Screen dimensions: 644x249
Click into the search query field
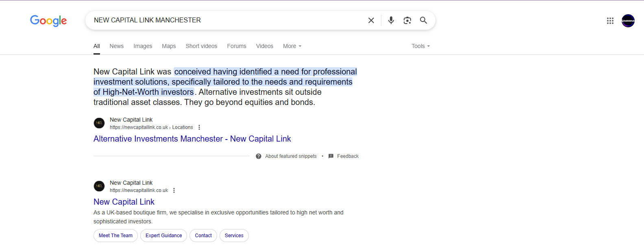coord(228,20)
